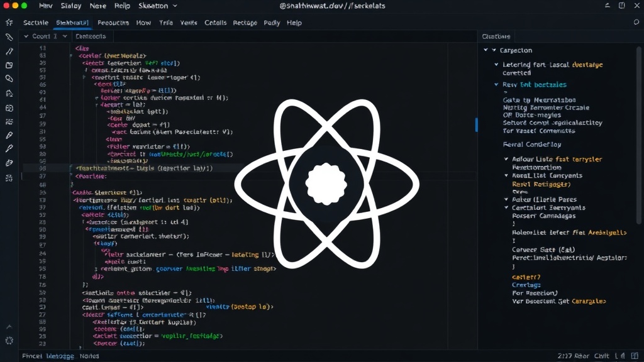
Task: Click the lock icon in the status bar
Action: (x=623, y=356)
